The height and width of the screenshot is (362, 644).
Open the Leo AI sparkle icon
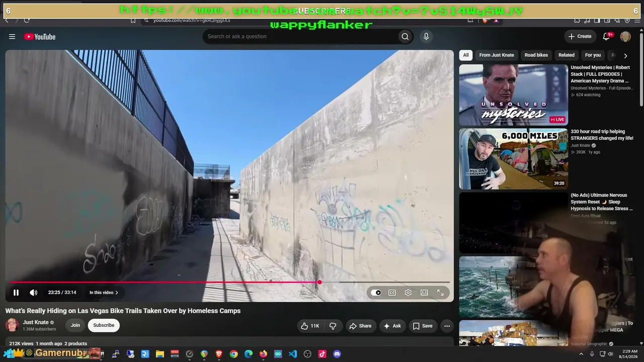(x=617, y=20)
